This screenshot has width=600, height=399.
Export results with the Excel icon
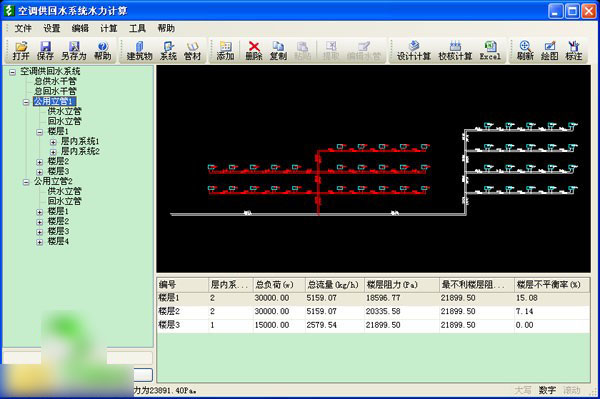(x=490, y=50)
